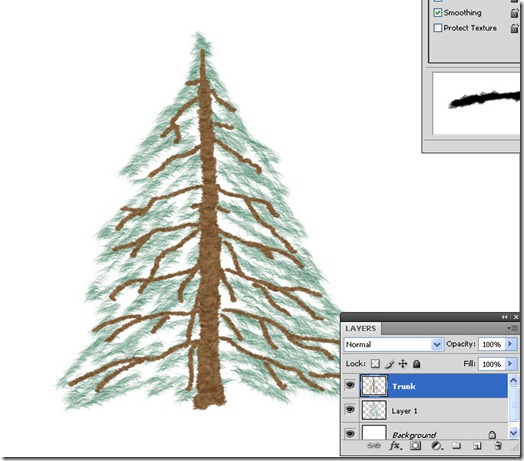
Task: Hide Layer 1
Action: click(x=350, y=410)
